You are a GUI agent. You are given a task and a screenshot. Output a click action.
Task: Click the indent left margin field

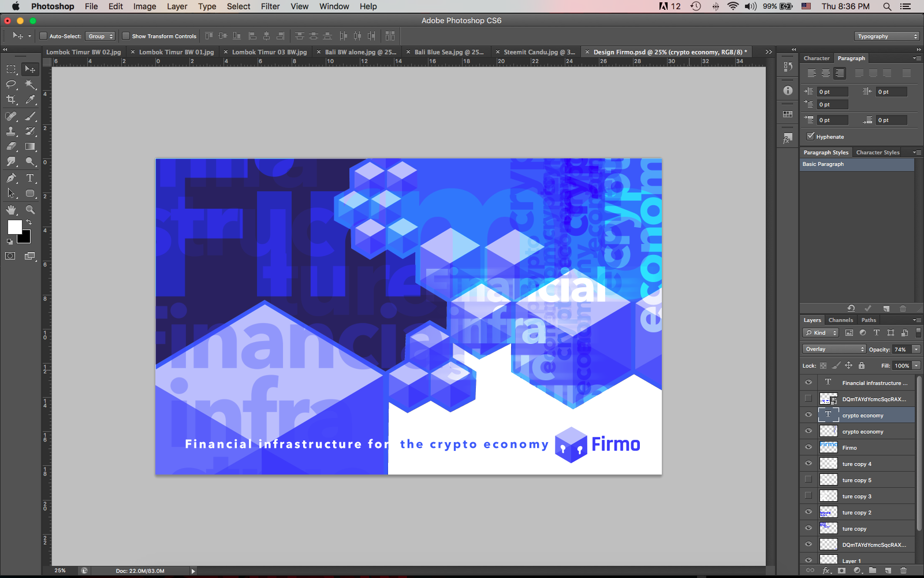click(x=833, y=92)
